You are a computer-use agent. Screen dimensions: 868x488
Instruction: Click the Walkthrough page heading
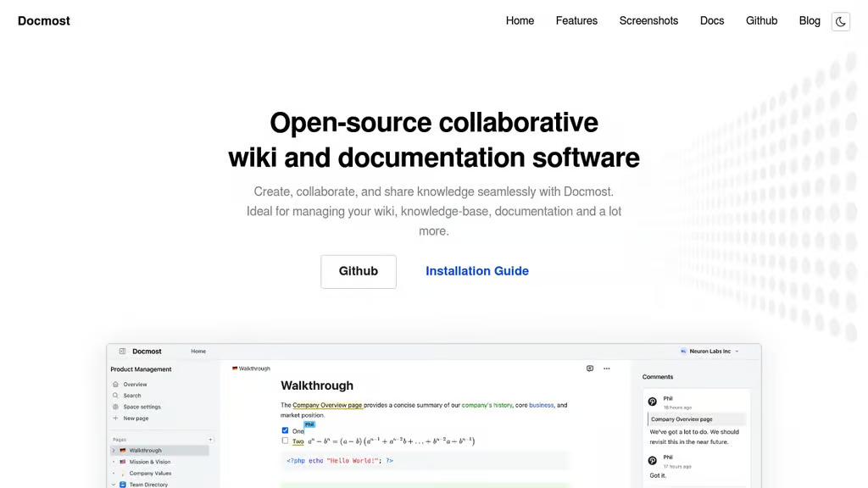point(317,385)
